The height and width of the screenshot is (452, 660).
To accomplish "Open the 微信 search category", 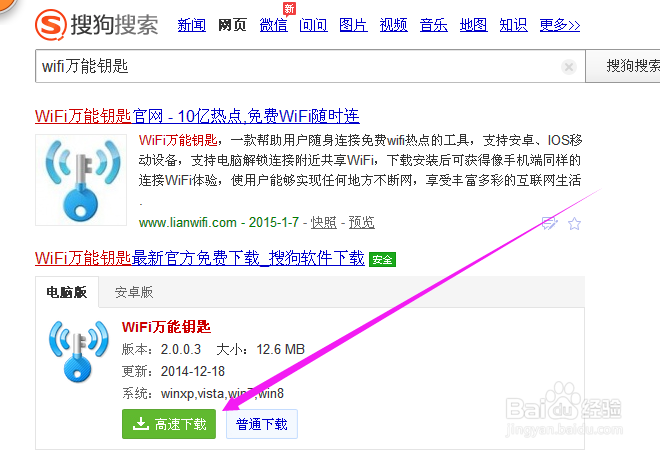I will pyautogui.click(x=273, y=25).
